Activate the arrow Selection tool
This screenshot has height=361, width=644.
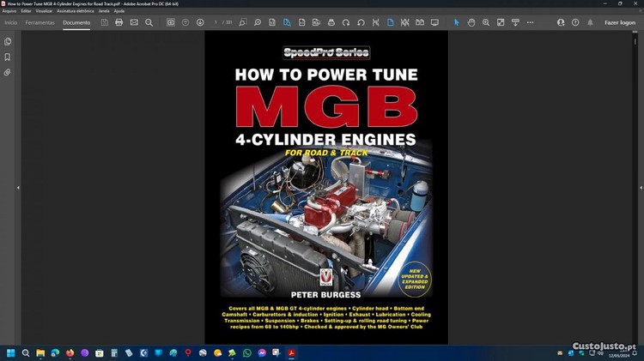pos(457,22)
